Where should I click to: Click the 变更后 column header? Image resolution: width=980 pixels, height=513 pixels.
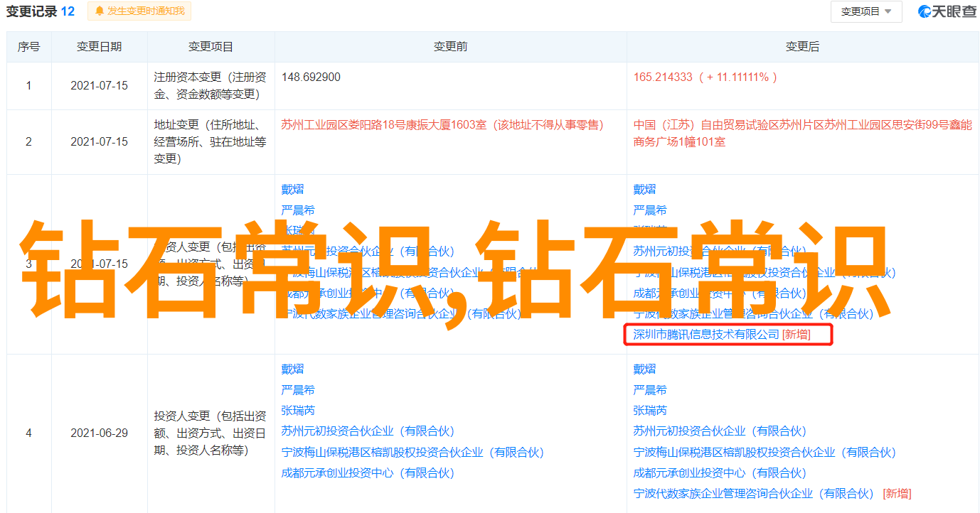tap(802, 47)
